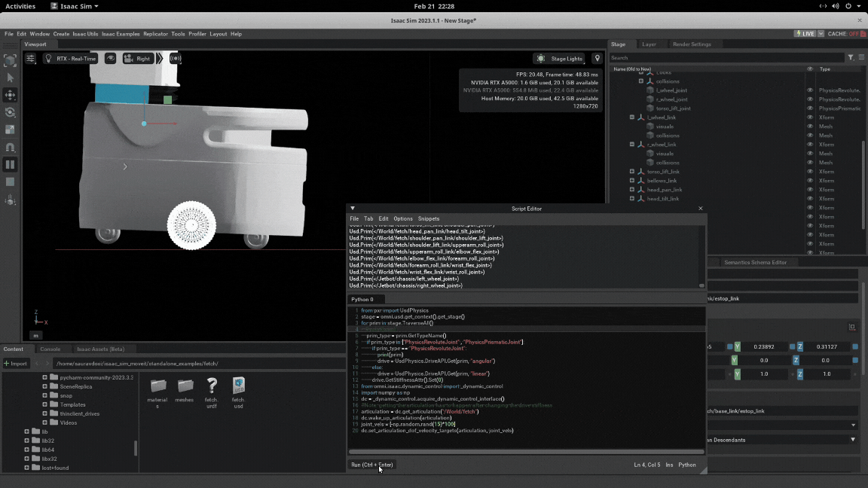Expand the camera options chevron next to Right
Screen dimensions: 868x488
tap(160, 59)
